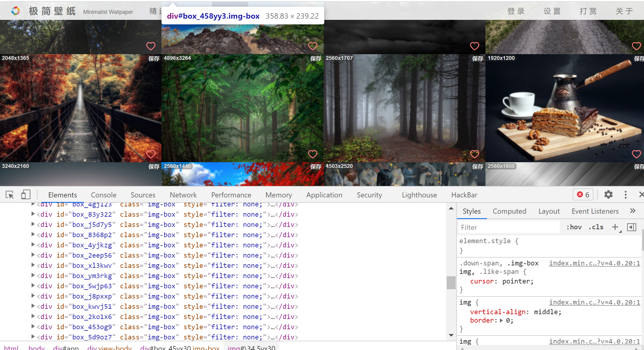Viewport: 644px width, 350px height.
Task: Open the 登录 login link
Action: (x=516, y=11)
